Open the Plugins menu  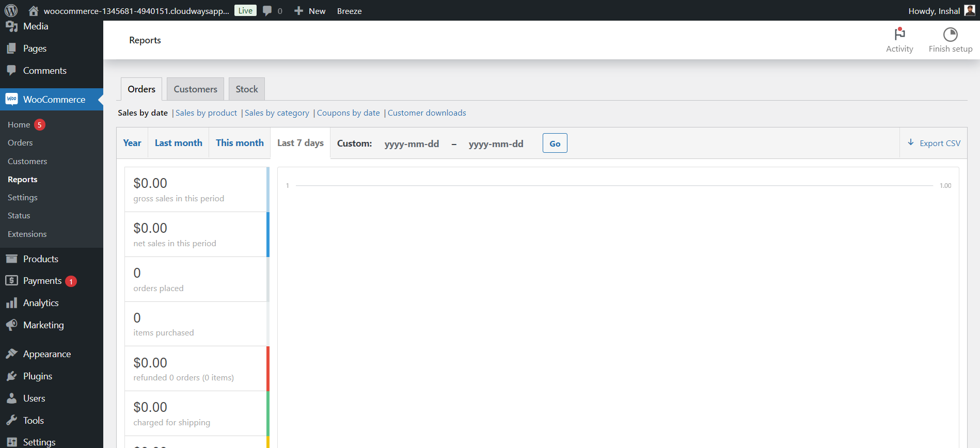[x=37, y=376]
